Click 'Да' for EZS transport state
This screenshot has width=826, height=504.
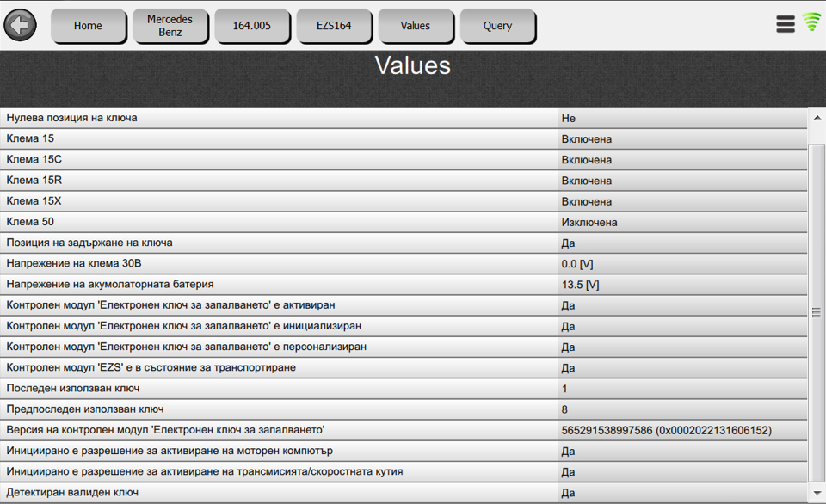(x=568, y=368)
